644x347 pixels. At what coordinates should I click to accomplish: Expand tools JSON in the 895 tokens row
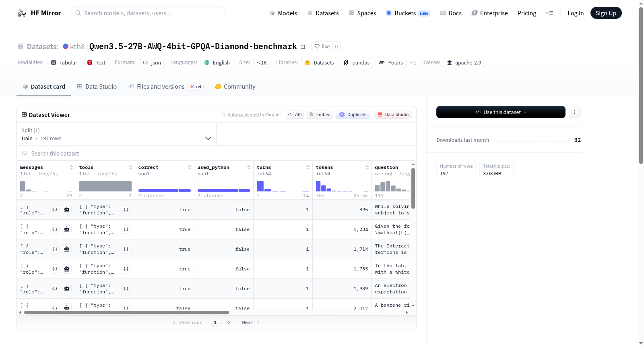point(126,210)
